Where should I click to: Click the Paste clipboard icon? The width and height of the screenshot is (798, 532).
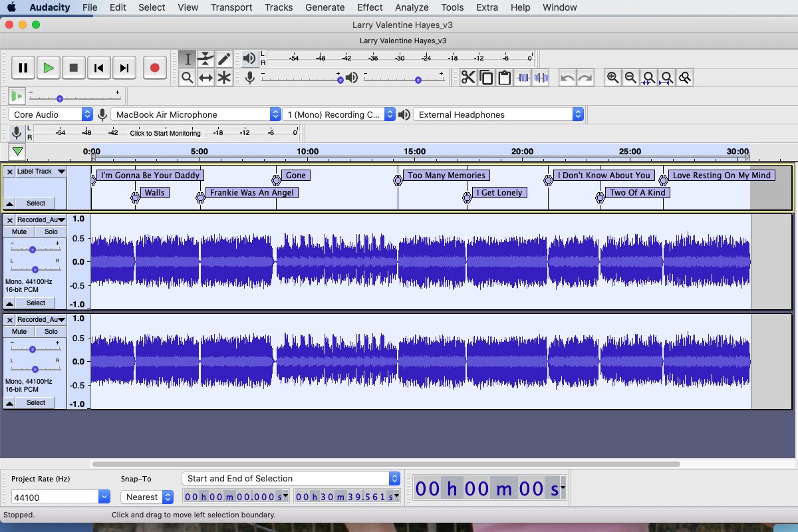click(x=505, y=78)
